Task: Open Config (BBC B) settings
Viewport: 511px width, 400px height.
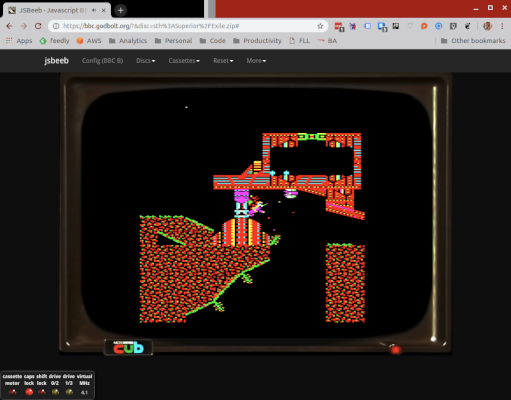Action: [x=102, y=61]
